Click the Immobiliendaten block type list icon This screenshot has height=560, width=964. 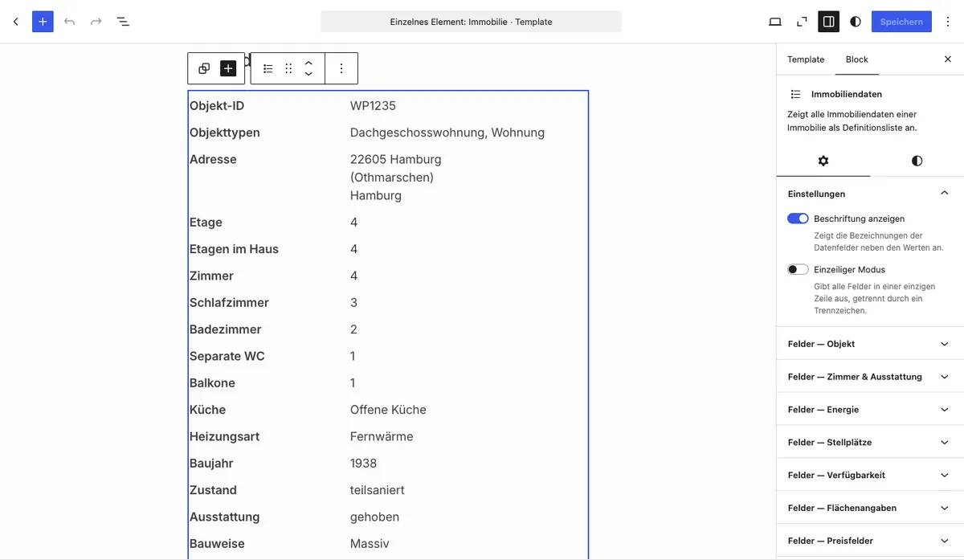pyautogui.click(x=268, y=68)
